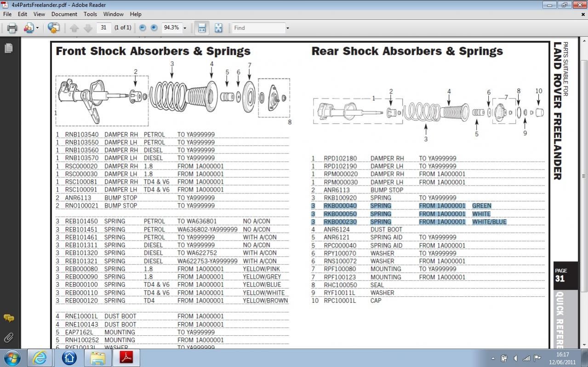Switch to Adobe Reader taskbar button
This screenshot has height=367, width=588.
pos(126,358)
